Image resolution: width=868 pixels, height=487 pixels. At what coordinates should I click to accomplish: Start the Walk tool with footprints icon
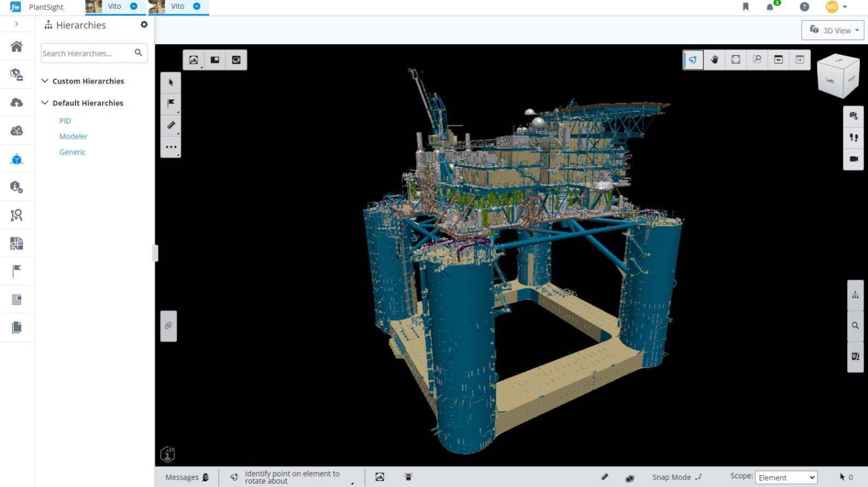tap(853, 138)
